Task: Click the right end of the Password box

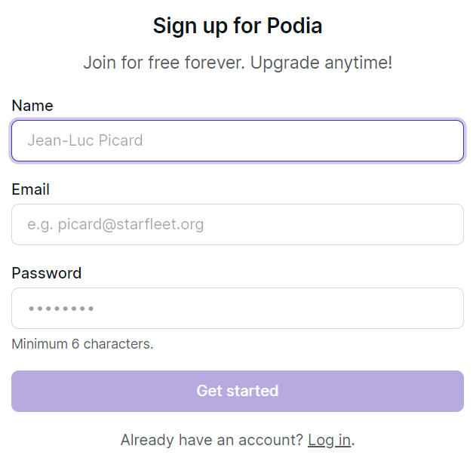Action: 449,309
